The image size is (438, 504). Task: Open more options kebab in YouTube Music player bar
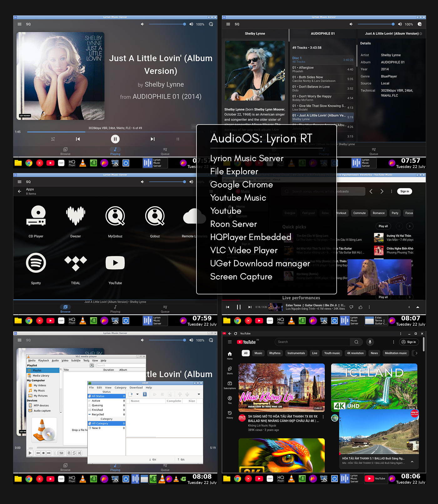point(369,307)
